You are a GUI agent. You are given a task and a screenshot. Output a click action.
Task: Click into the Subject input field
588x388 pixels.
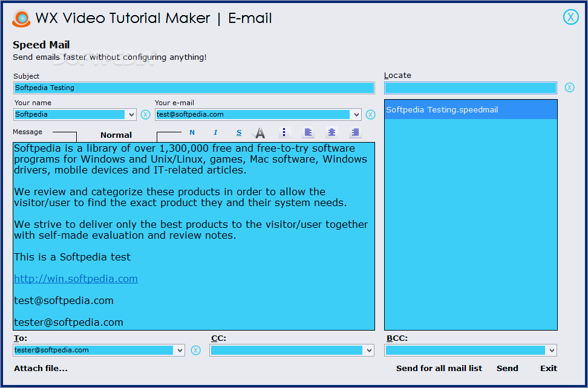(x=194, y=88)
